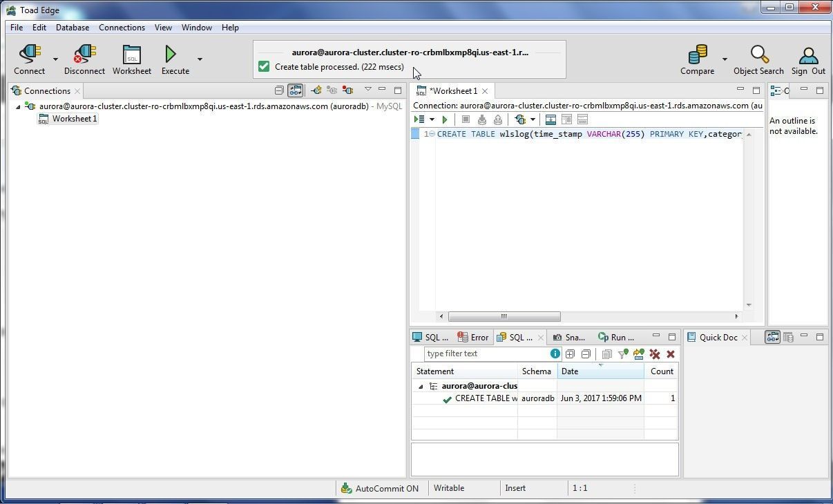Close the Worksheet 1 editor tab

pyautogui.click(x=485, y=91)
